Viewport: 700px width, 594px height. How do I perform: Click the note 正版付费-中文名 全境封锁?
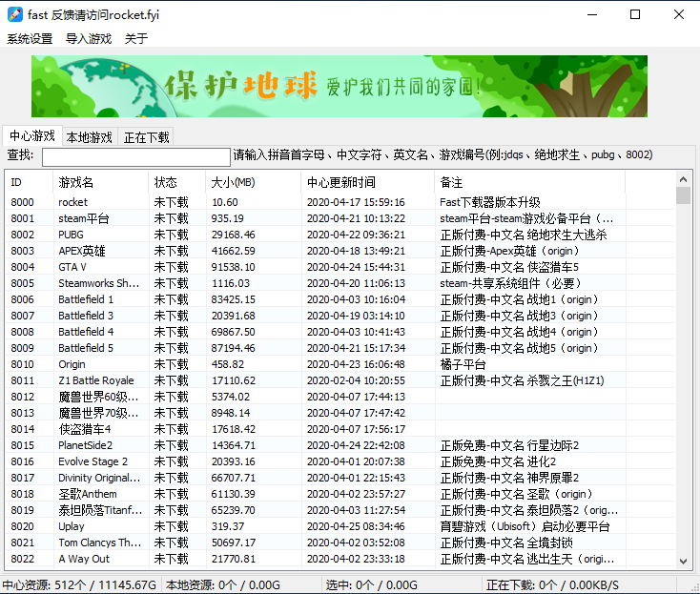(506, 543)
